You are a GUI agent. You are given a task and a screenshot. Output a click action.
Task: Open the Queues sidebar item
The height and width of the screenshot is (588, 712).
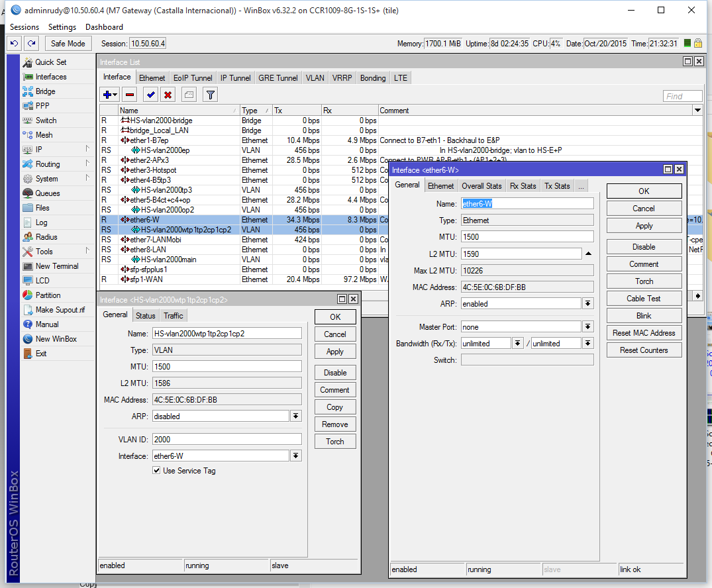pyautogui.click(x=47, y=193)
